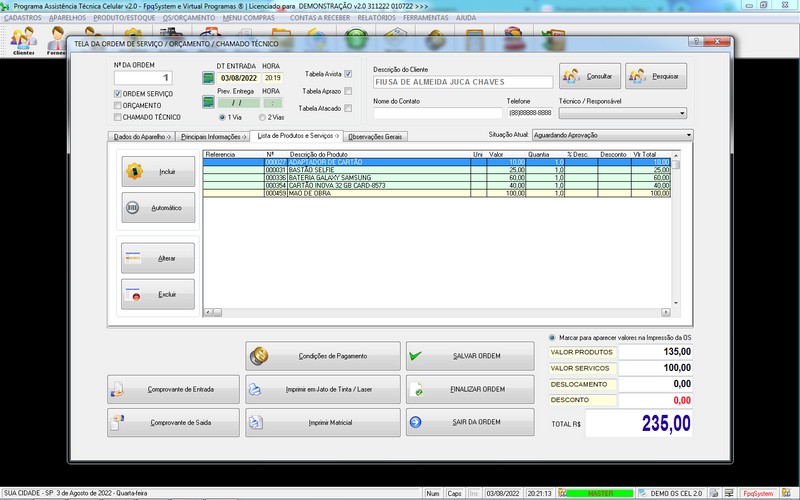Click the blue arrow icon on SAIR DA ORDEM
800x500 pixels.
click(415, 422)
